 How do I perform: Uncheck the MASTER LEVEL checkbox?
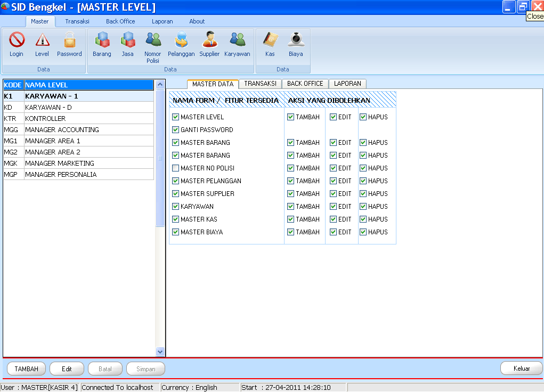pos(175,117)
